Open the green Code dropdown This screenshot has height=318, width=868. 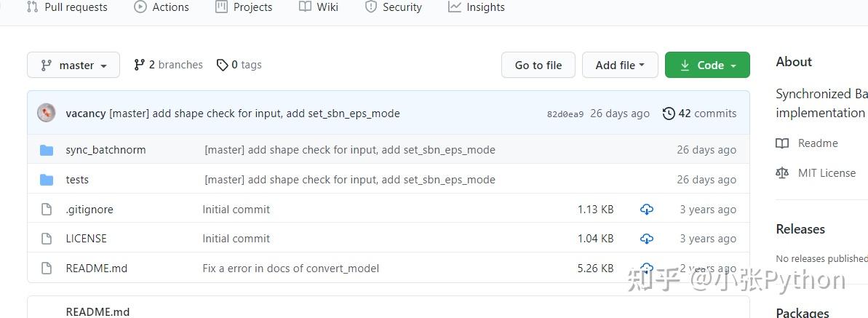tap(707, 65)
